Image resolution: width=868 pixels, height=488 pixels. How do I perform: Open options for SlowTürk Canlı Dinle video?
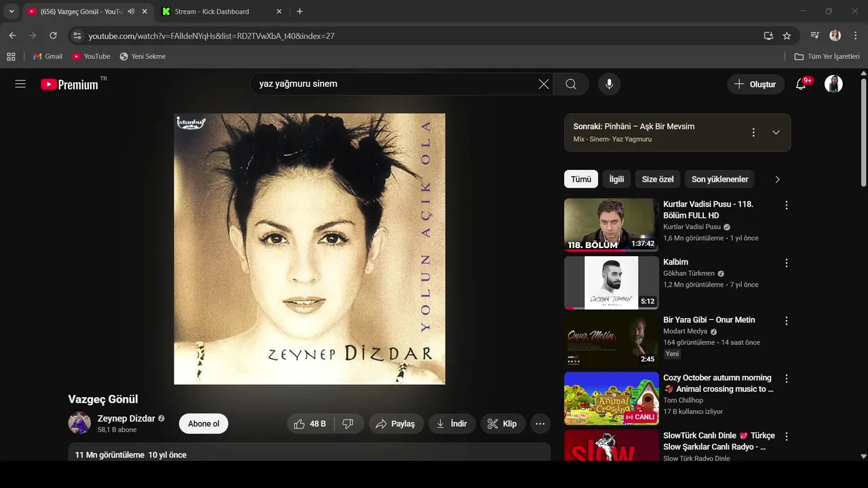[787, 436]
